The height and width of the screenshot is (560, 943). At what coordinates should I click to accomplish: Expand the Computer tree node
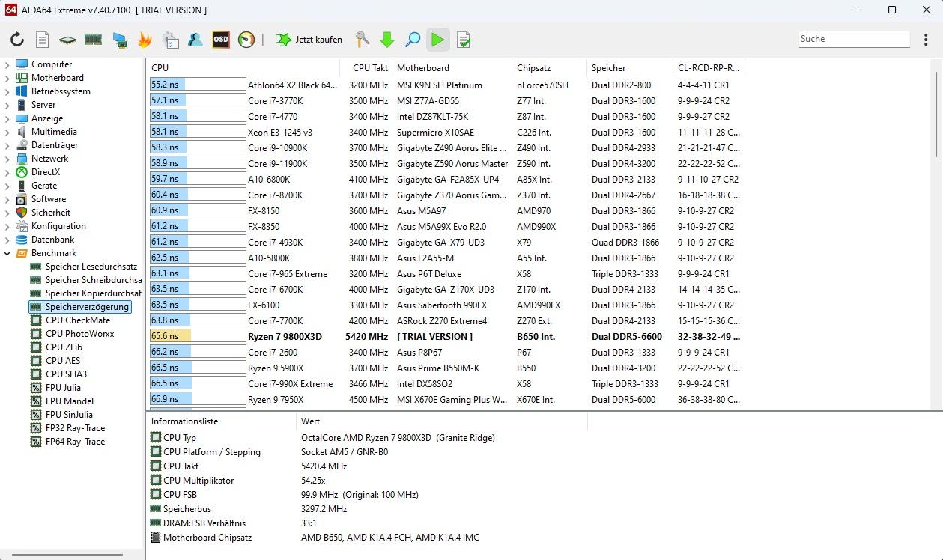tap(7, 64)
